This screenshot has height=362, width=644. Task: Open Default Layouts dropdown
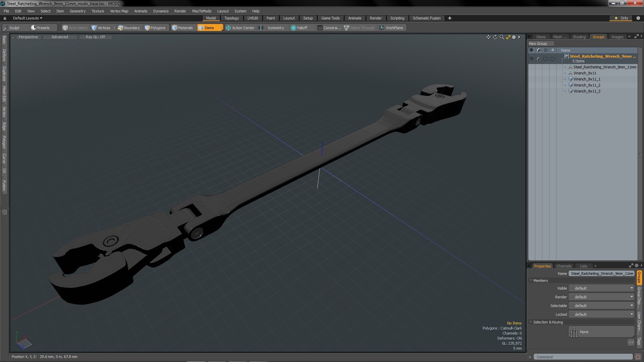pos(28,18)
